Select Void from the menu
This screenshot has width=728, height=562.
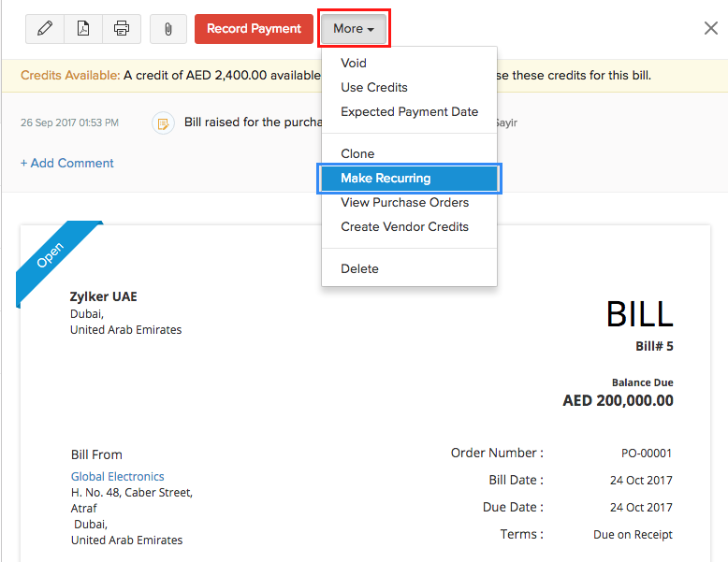coord(354,64)
